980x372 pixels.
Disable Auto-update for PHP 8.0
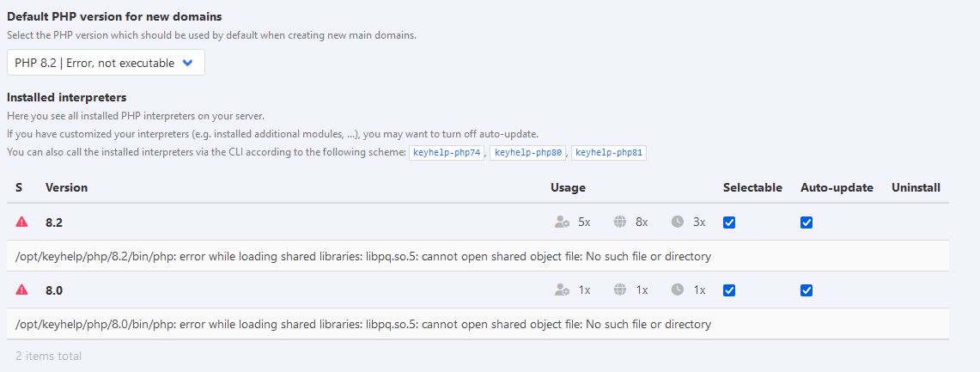coord(807,290)
